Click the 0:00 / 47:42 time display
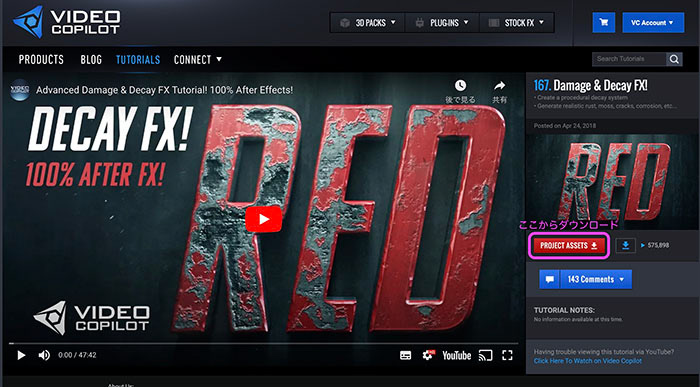 click(x=77, y=355)
